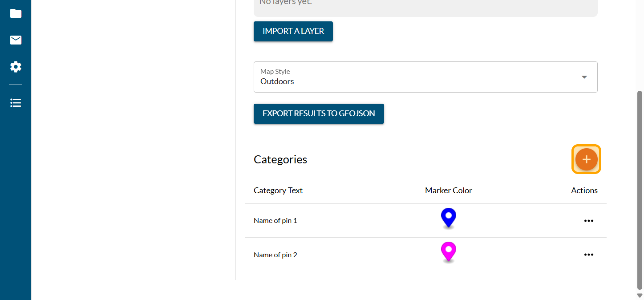This screenshot has height=300, width=644.
Task: Click the list icon in the sidebar
Action: (16, 103)
